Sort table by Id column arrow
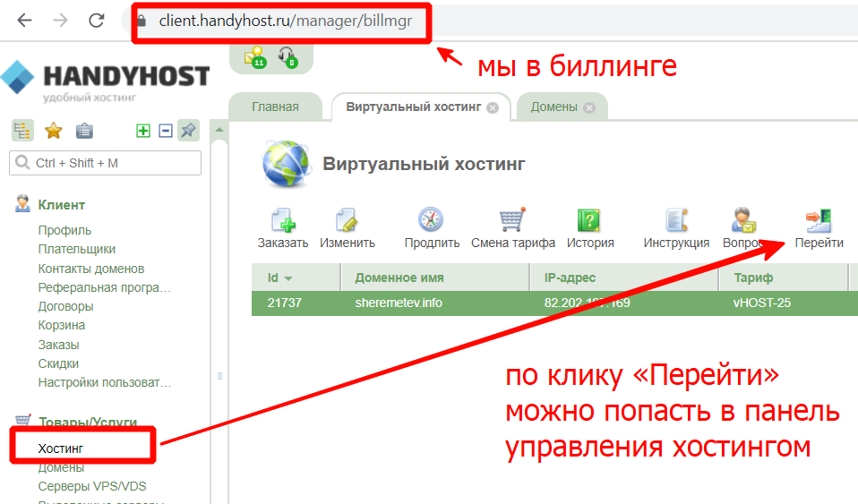The width and height of the screenshot is (858, 504). [288, 278]
